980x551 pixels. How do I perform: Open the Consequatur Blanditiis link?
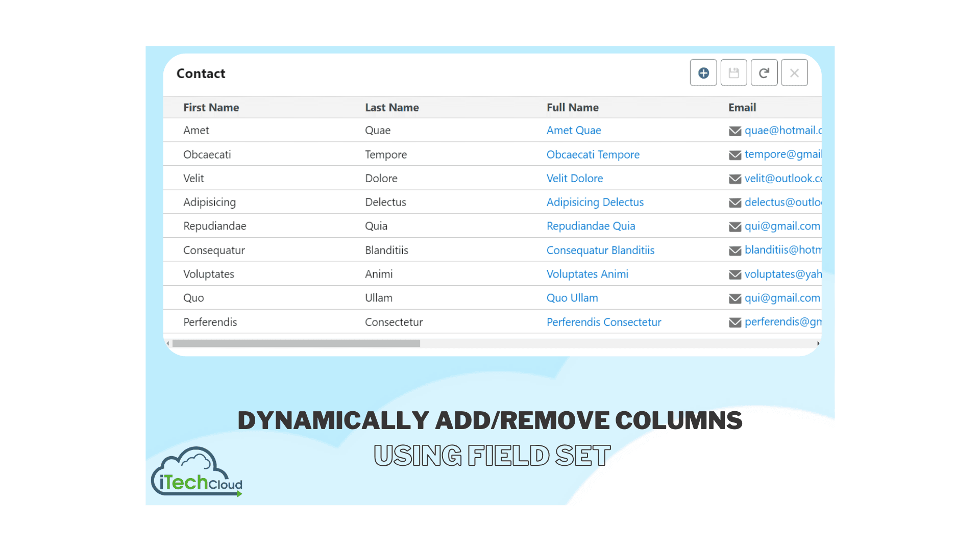600,251
